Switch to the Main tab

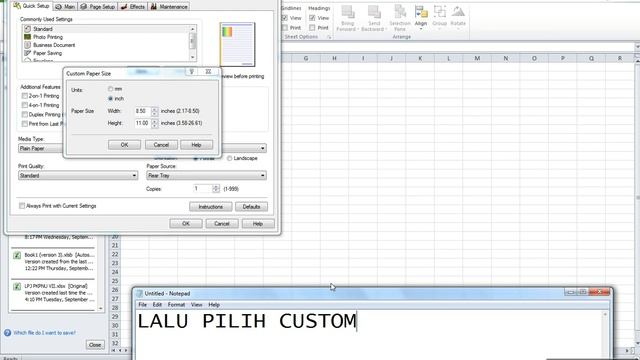(65, 7)
